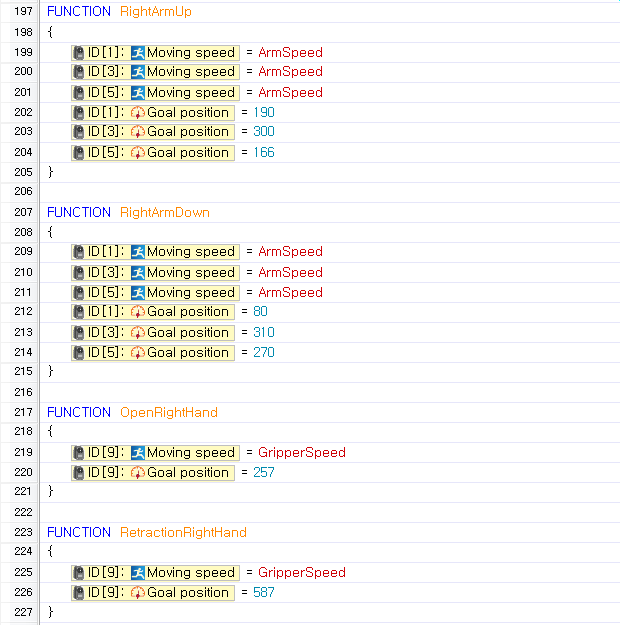Click the motor device icon on line 209
The width and height of the screenshot is (620, 625).
point(79,252)
